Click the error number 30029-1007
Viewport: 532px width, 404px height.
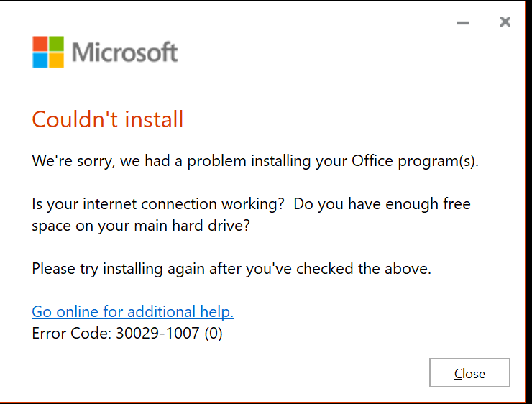pyautogui.click(x=157, y=334)
